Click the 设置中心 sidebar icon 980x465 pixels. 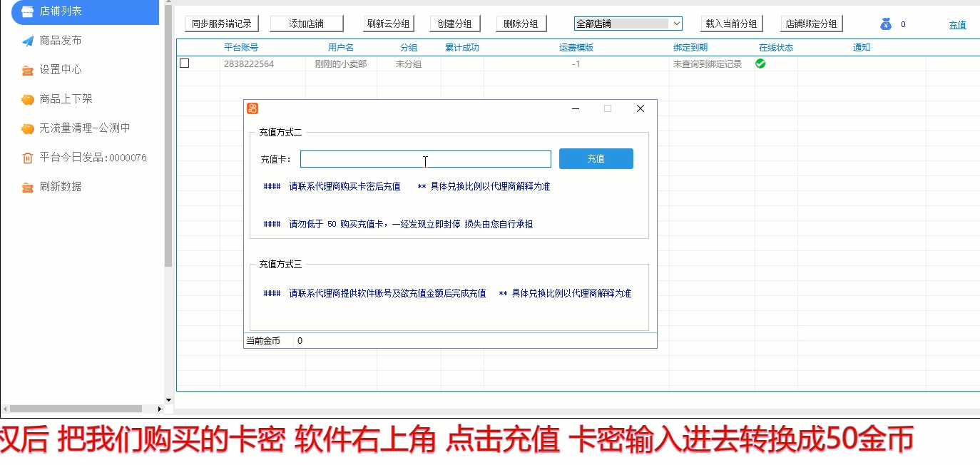point(27,70)
